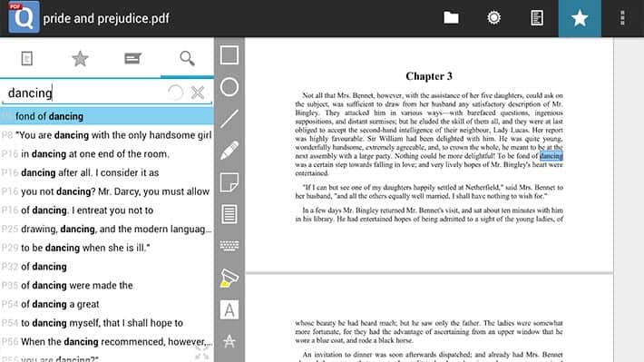
Task: Open result 'drawing, dancing, and the modern languag...'
Action: click(107, 229)
